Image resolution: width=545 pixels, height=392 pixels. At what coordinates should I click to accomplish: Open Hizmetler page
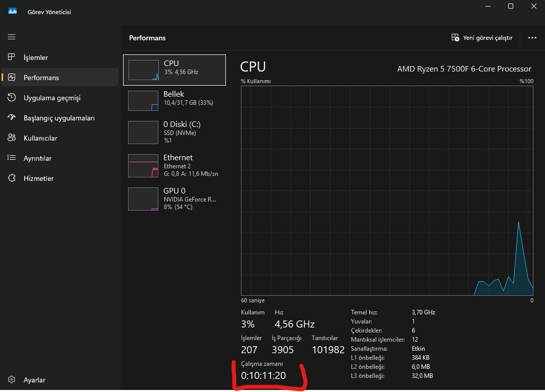pyautogui.click(x=60, y=178)
